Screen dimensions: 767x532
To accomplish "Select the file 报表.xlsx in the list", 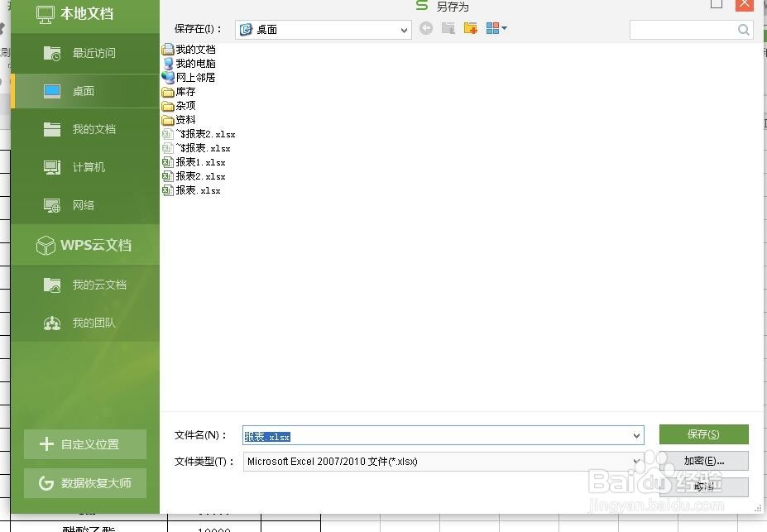I will [x=192, y=190].
